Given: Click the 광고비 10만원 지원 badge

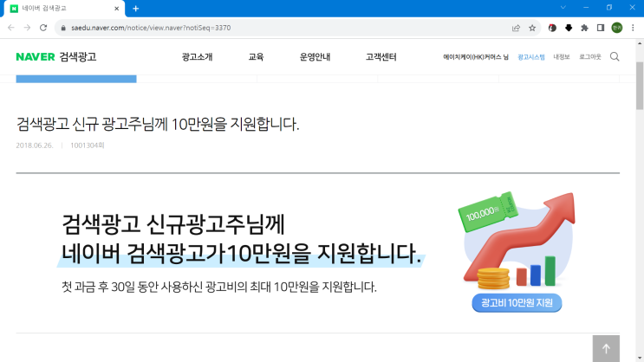Looking at the screenshot, I should point(517,303).
